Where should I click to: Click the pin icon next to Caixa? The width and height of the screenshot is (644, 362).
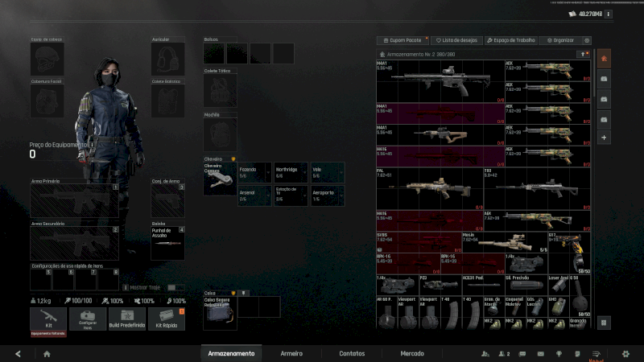(243, 293)
